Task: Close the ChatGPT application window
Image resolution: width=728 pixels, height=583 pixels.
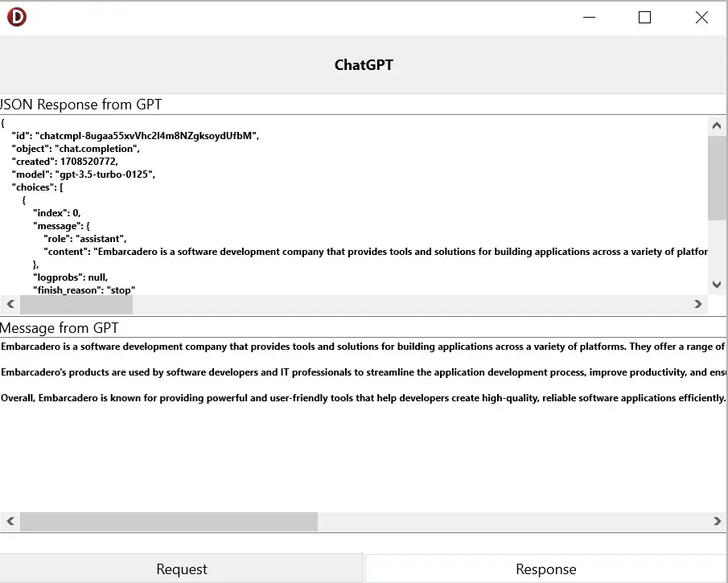Action: tap(701, 18)
